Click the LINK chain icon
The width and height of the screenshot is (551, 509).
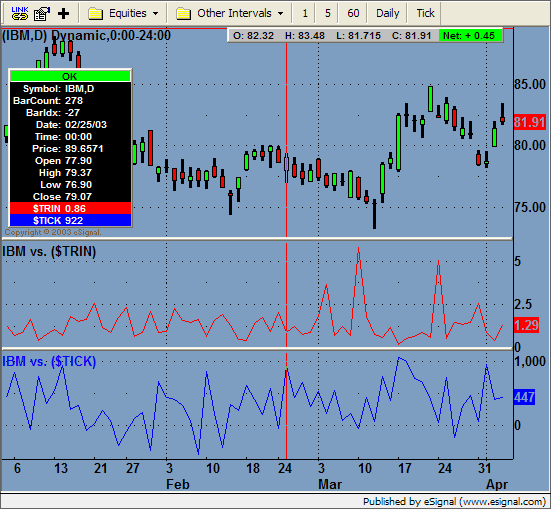pos(20,13)
